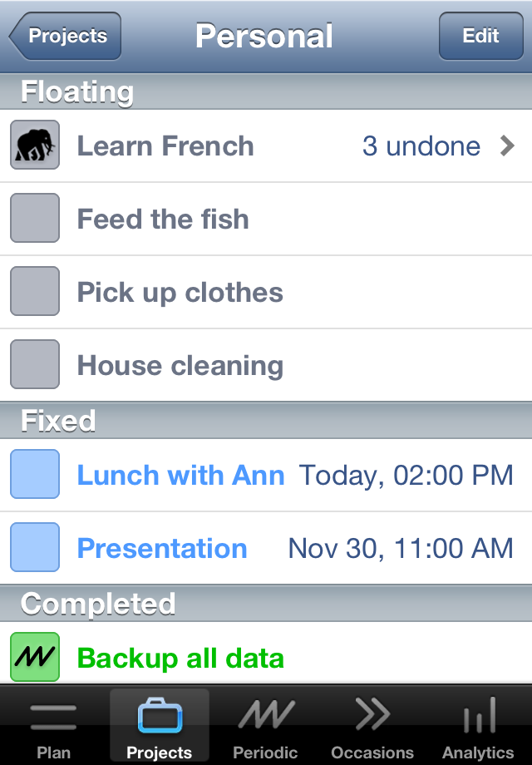Viewport: 532px width, 765px height.
Task: Tick the House cleaning checkbox
Action: [35, 364]
